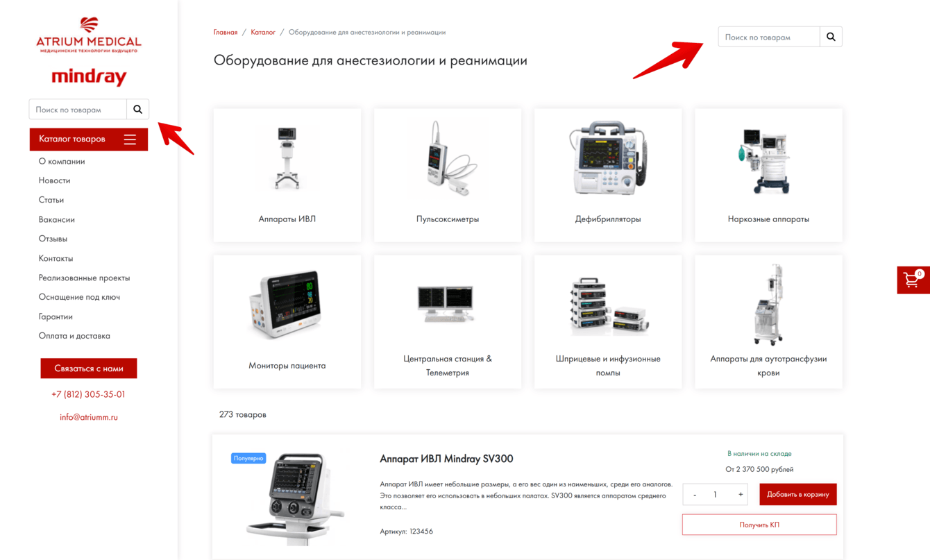930x560 pixels.
Task: Click the Получить КП button
Action: click(x=759, y=525)
